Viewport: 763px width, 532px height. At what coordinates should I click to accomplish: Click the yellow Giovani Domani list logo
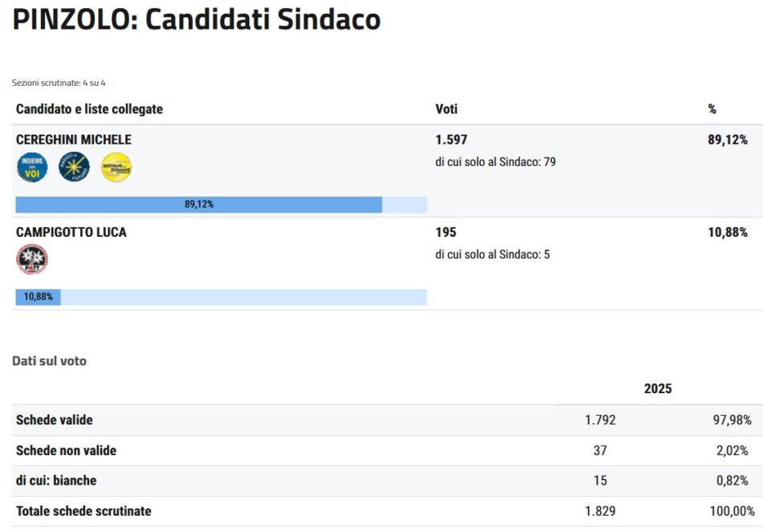tap(116, 167)
